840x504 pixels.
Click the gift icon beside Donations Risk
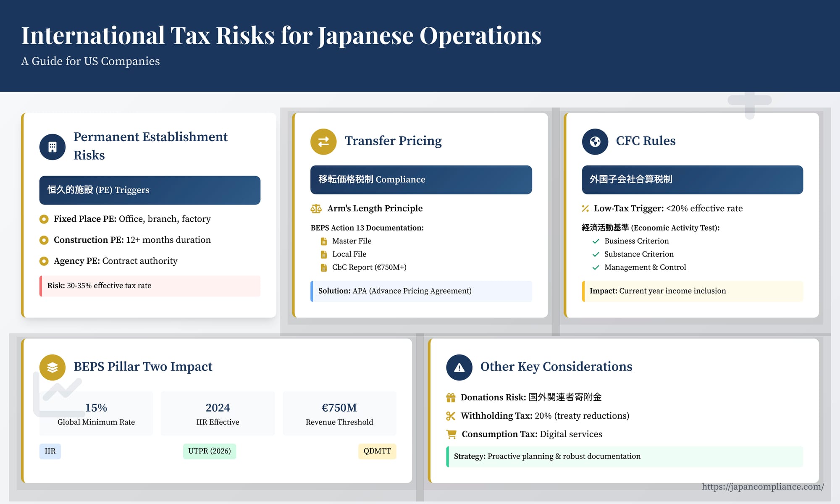tap(451, 397)
